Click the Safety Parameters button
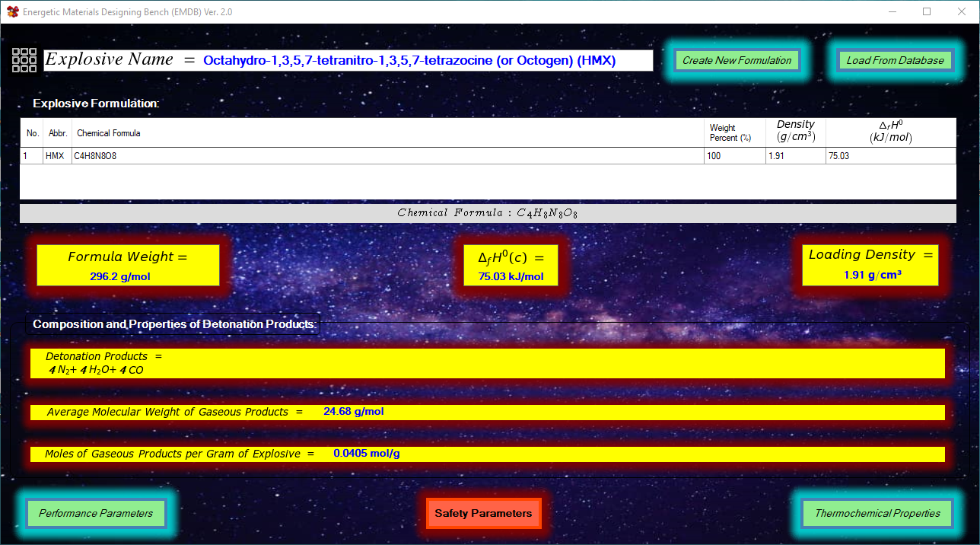 point(484,513)
